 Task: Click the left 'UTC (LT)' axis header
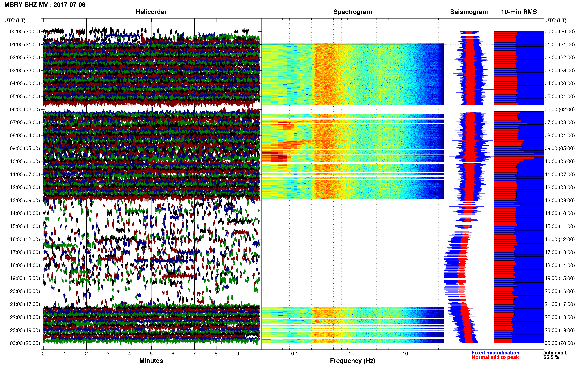point(15,20)
